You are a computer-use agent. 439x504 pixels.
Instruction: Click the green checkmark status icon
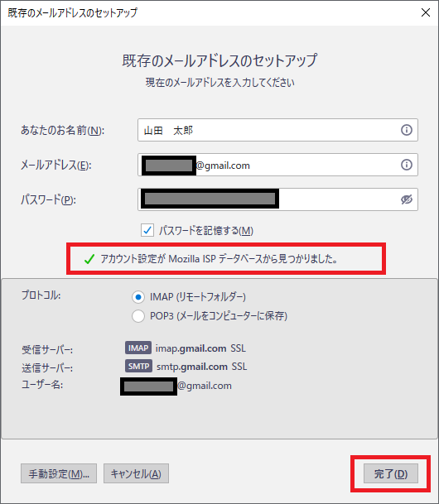[x=89, y=259]
